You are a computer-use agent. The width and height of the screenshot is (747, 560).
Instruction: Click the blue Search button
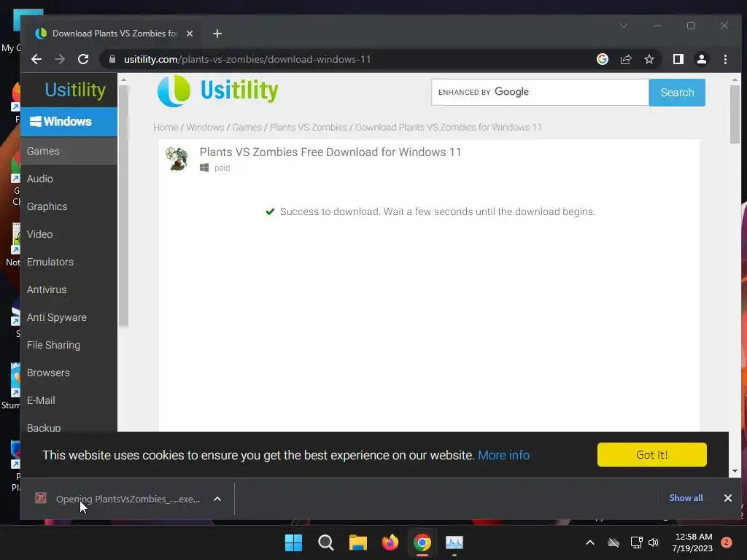[677, 93]
